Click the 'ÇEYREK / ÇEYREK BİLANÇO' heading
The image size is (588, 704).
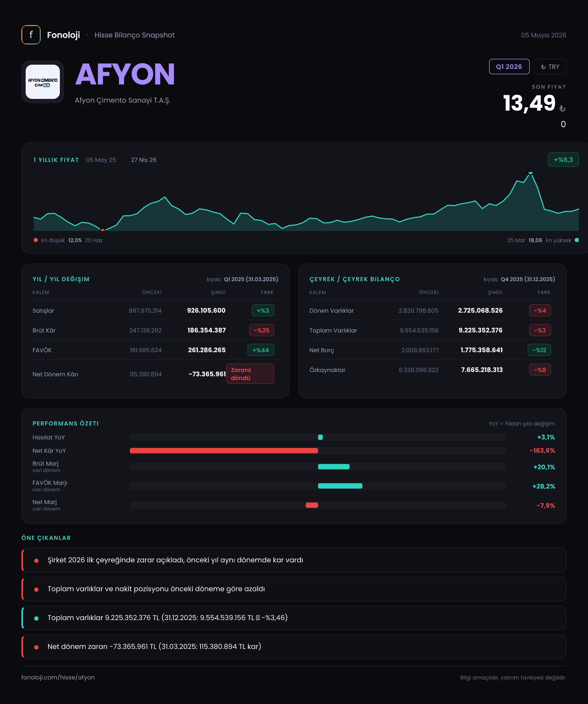[x=355, y=279]
